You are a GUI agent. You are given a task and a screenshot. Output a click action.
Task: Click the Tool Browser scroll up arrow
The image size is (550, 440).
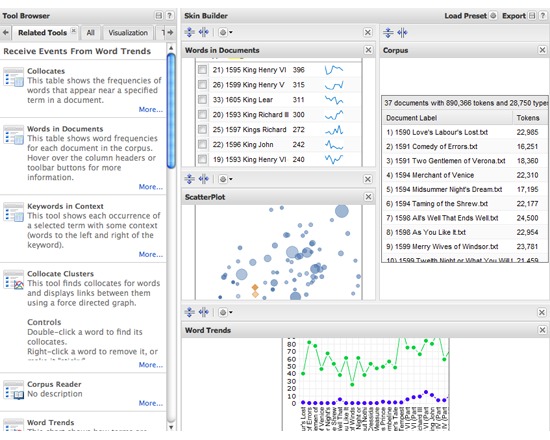coord(171,48)
